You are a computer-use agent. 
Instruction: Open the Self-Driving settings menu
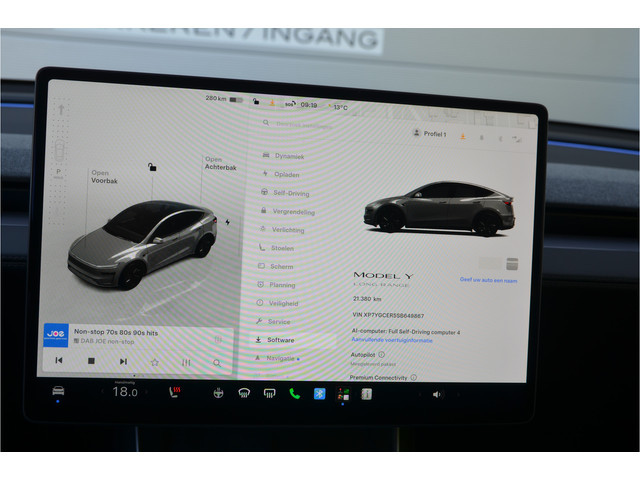(x=285, y=193)
